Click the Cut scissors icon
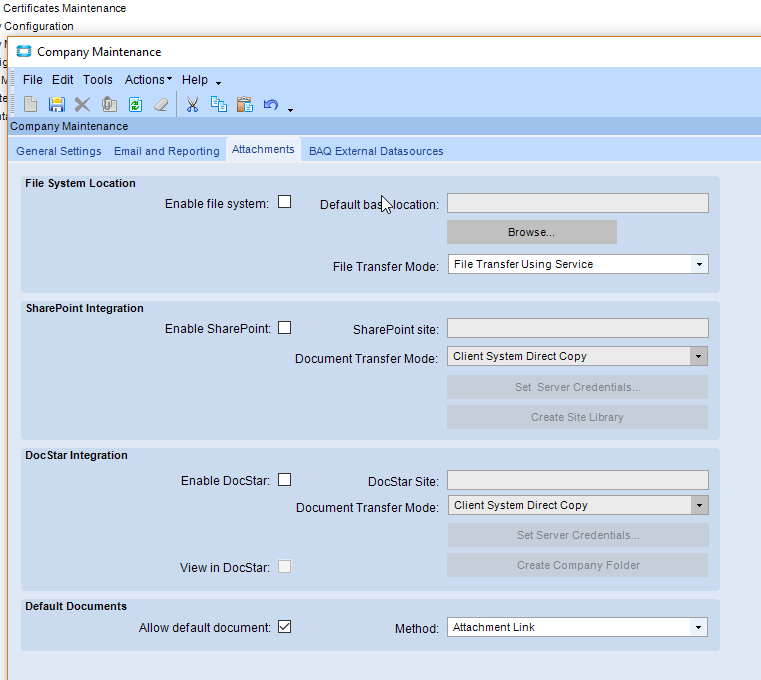The height and width of the screenshot is (680, 761). (x=193, y=104)
